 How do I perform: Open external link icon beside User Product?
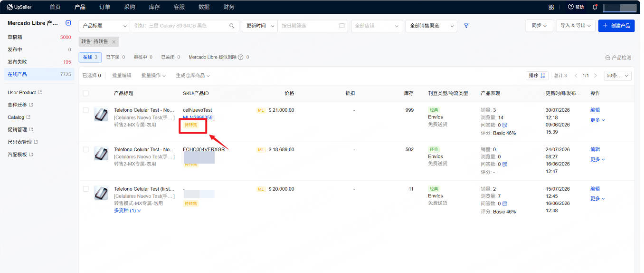[40, 93]
